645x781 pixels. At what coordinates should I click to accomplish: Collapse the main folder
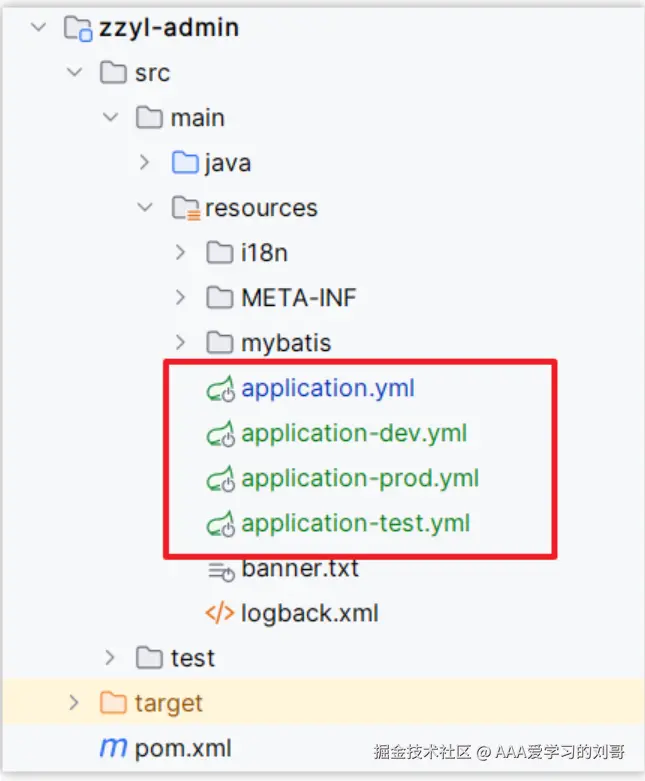[111, 118]
